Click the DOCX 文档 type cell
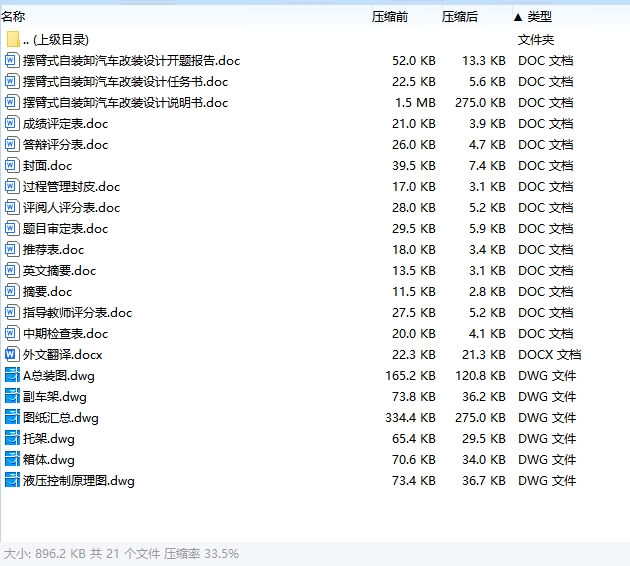The image size is (630, 566). (x=549, y=355)
